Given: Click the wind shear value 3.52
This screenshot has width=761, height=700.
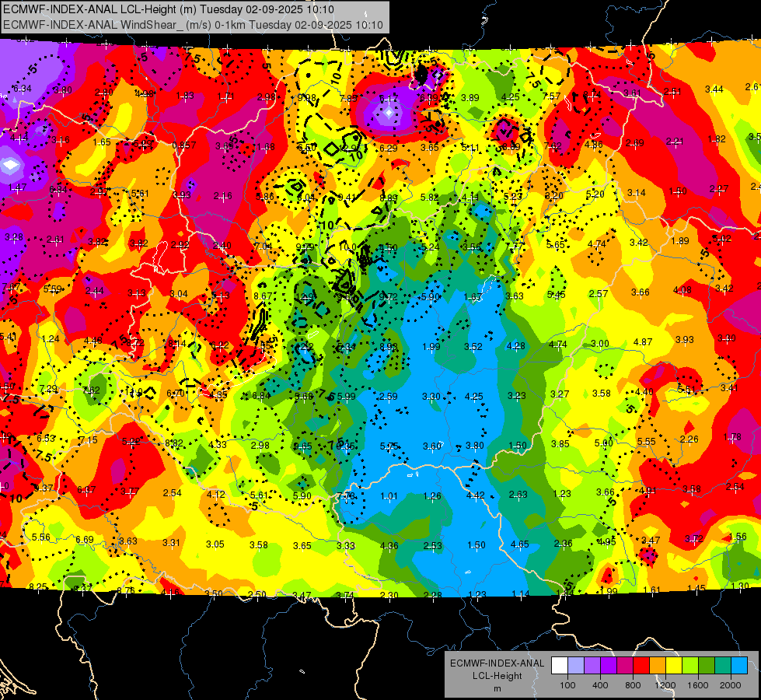Looking at the screenshot, I should pos(473,346).
